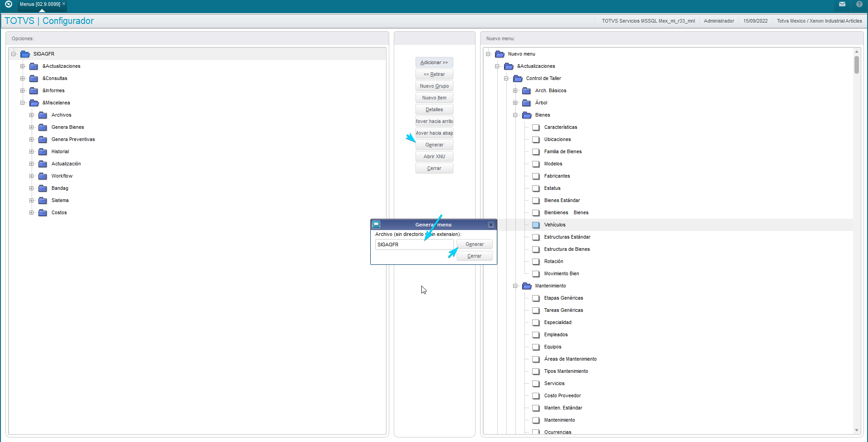Click the Ubicaciones item icon
This screenshot has width=868, height=442.
tap(536, 139)
